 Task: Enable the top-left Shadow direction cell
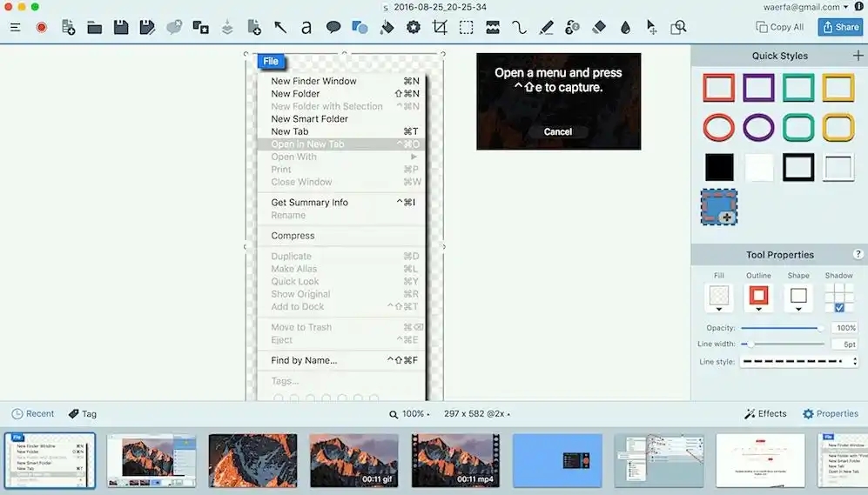coord(830,288)
